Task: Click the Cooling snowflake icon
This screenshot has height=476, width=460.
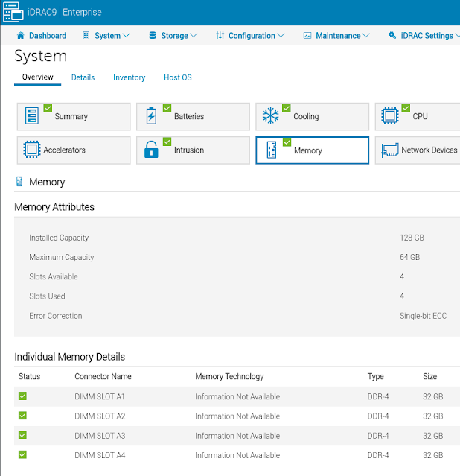Action: point(270,117)
